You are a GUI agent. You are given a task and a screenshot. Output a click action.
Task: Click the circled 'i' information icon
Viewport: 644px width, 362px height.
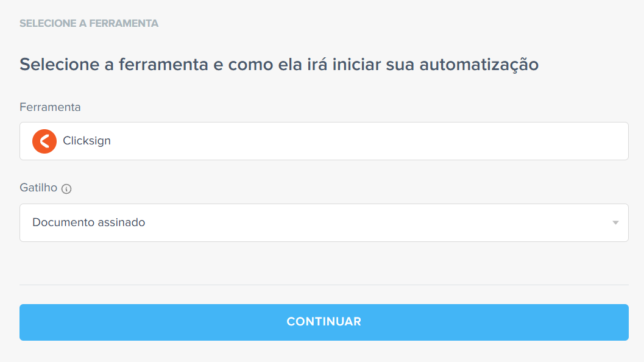pyautogui.click(x=68, y=188)
